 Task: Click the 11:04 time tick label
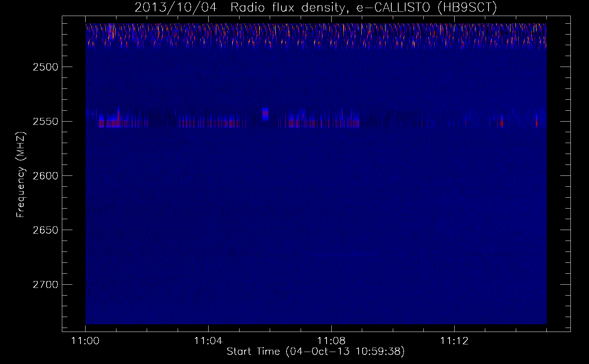(208, 341)
